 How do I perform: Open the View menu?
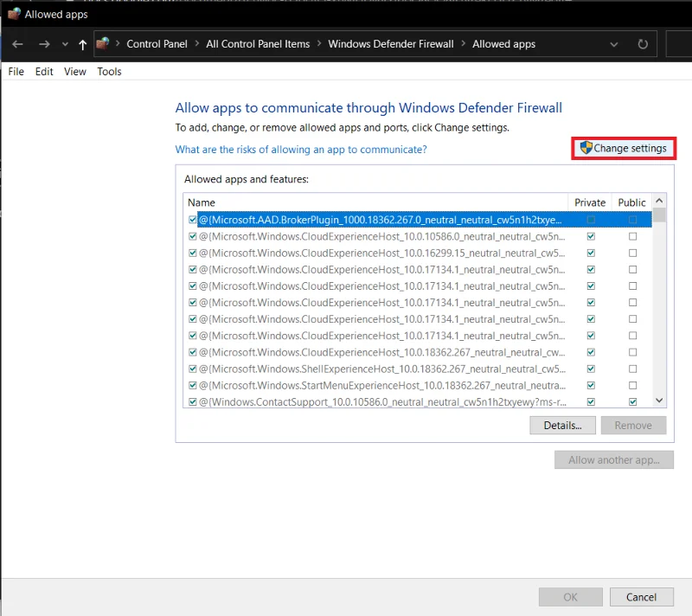tap(75, 72)
